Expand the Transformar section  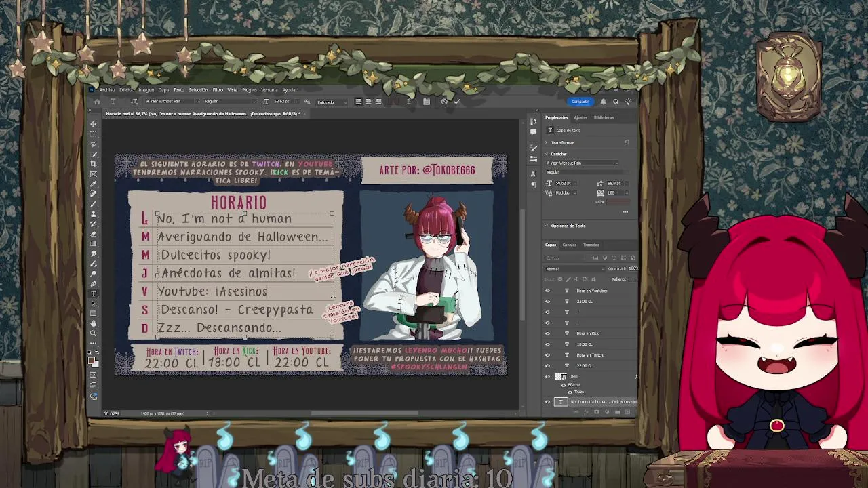click(547, 142)
